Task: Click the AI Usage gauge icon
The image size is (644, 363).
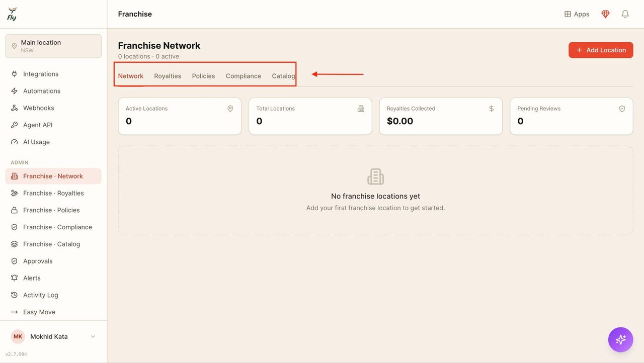Action: pos(15,142)
